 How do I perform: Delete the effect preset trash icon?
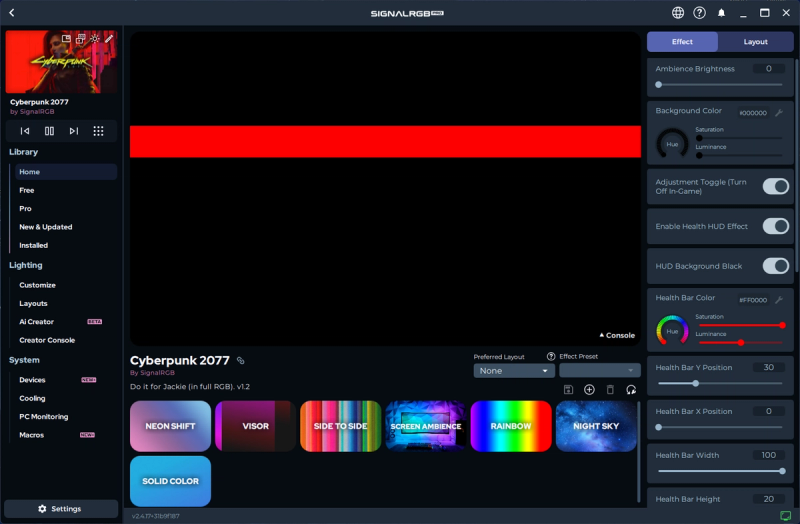pos(610,390)
